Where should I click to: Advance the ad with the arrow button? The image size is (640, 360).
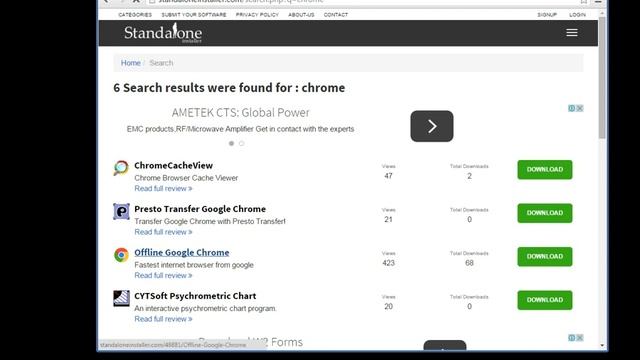[x=432, y=126]
